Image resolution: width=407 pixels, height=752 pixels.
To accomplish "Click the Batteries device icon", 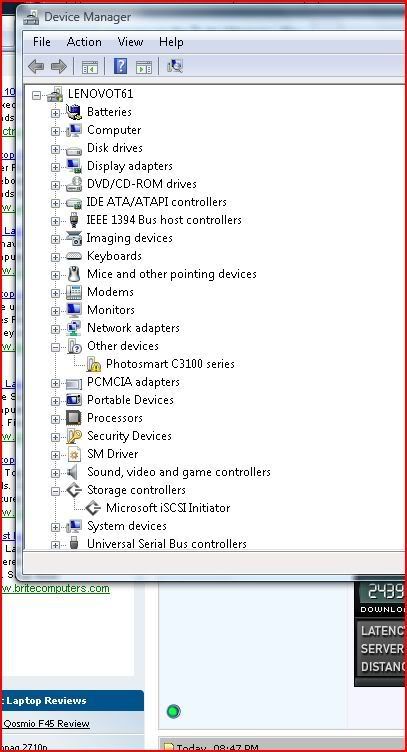I will tap(74, 112).
